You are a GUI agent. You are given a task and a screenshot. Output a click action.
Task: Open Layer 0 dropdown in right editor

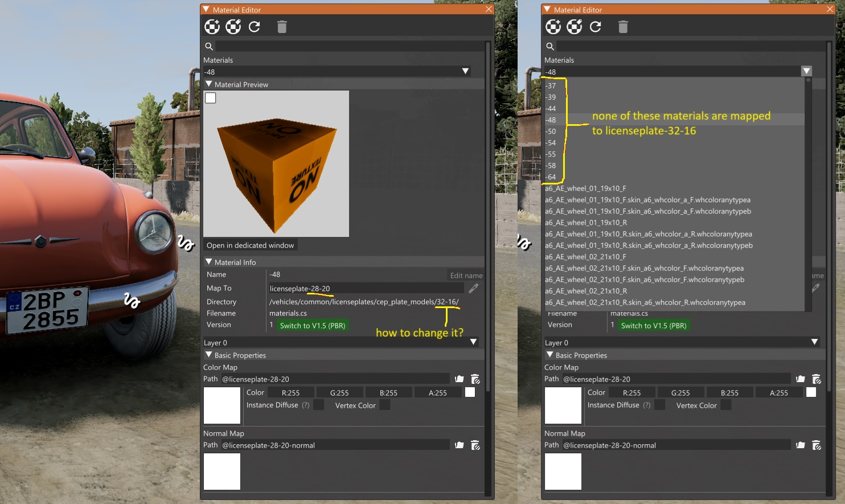(814, 342)
